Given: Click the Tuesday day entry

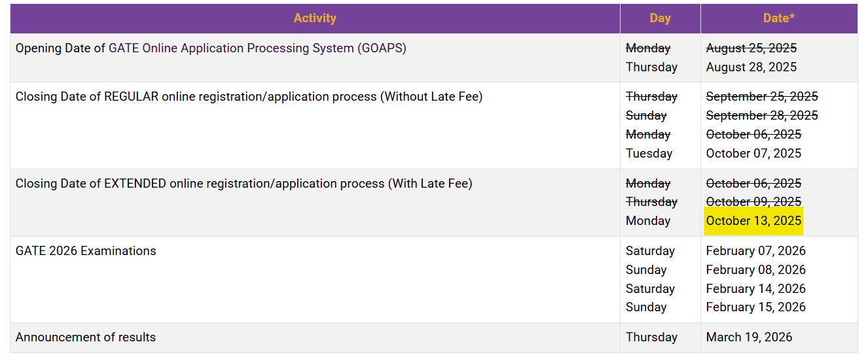Looking at the screenshot, I should (649, 154).
